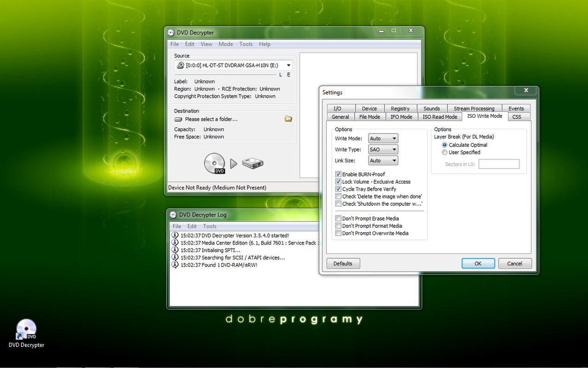588x368 pixels.
Task: Click the Sectors in L0 input field
Action: [499, 164]
